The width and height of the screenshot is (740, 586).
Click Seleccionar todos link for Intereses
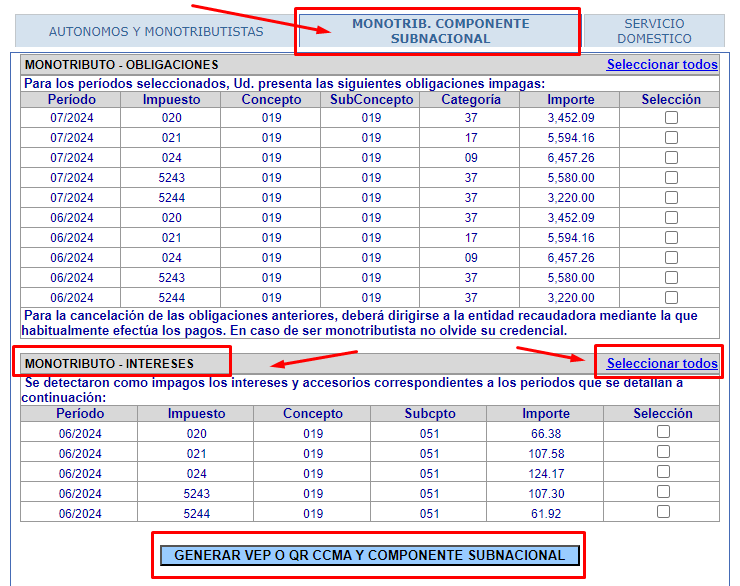coord(662,363)
